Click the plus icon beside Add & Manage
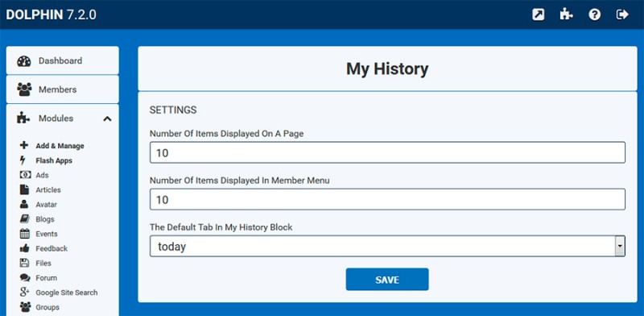Image resolution: width=644 pixels, height=316 pixels. (x=24, y=145)
